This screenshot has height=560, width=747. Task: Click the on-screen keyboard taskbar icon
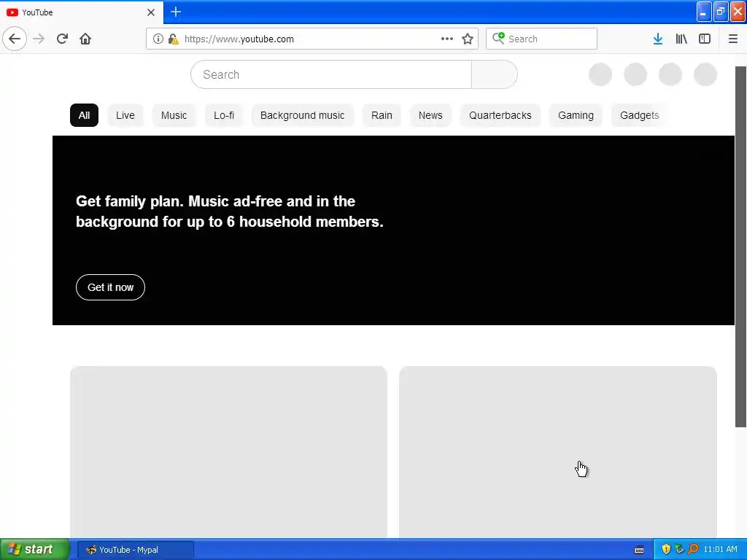click(x=639, y=550)
